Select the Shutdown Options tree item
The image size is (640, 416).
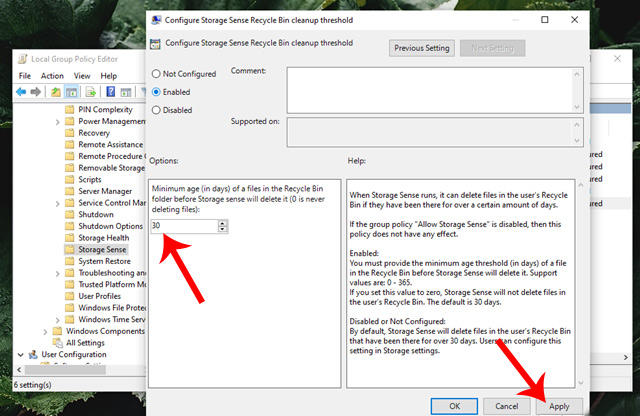click(110, 226)
